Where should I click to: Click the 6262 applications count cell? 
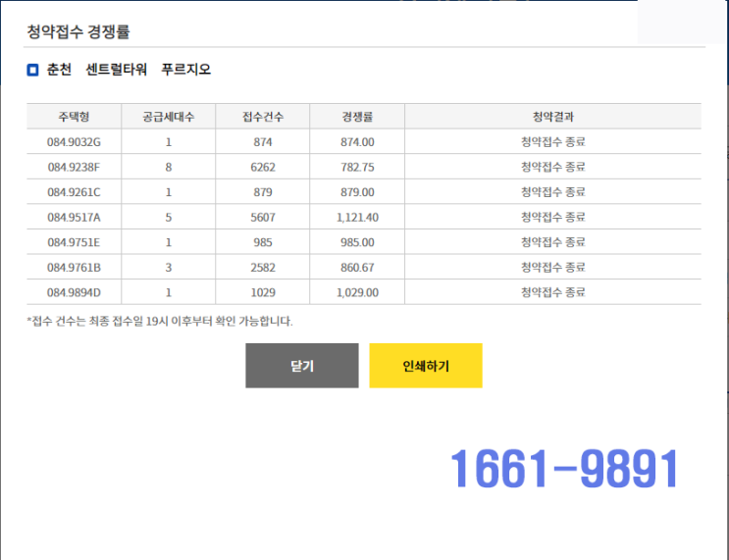coord(263,167)
